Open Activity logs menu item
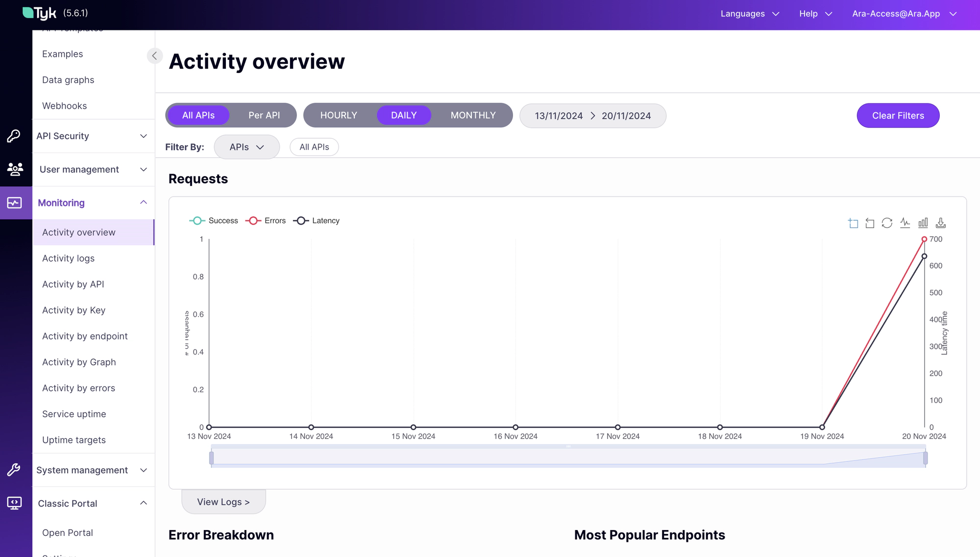This screenshot has height=557, width=980. tap(68, 257)
